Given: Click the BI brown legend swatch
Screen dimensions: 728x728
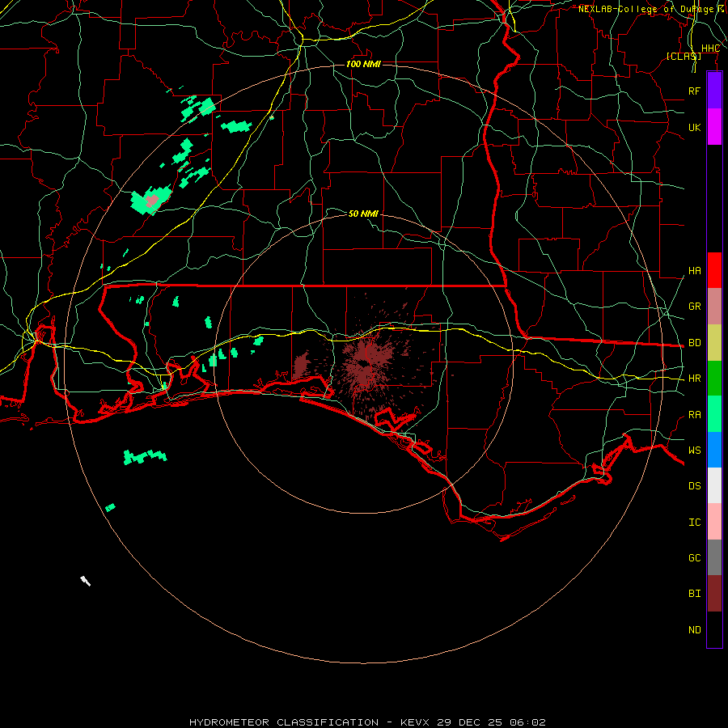Looking at the screenshot, I should [x=714, y=594].
